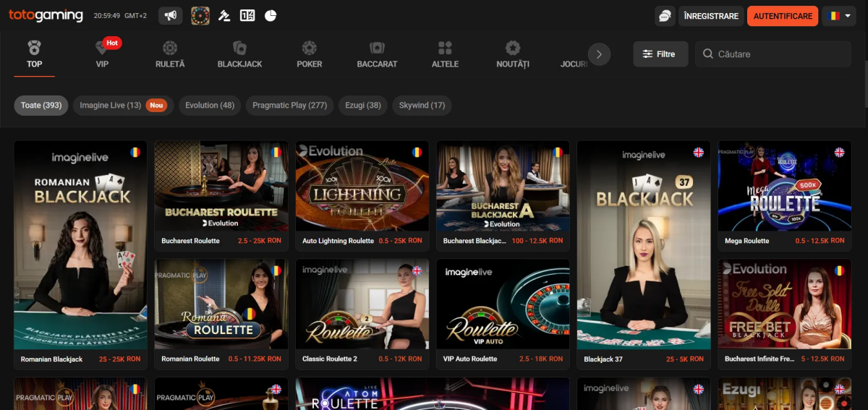
Task: Click the '0.5 - 12.5K RON' Mega Roulette limits
Action: tap(820, 241)
